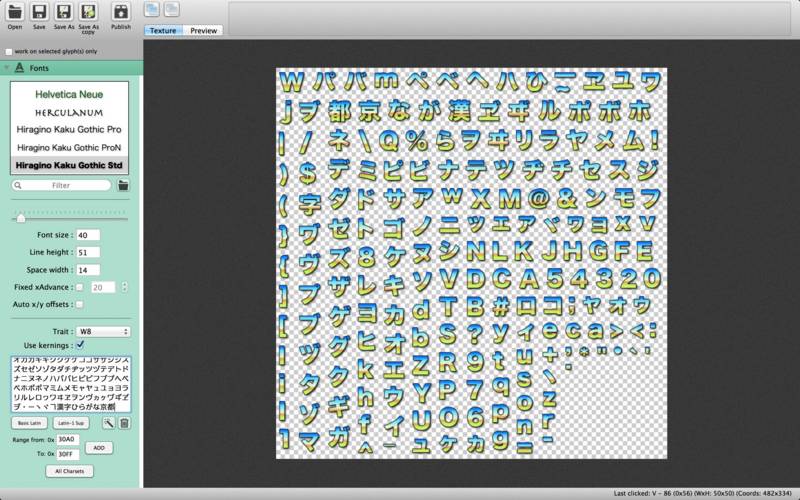Check the Auto x/y offsets checkbox

pos(80,304)
